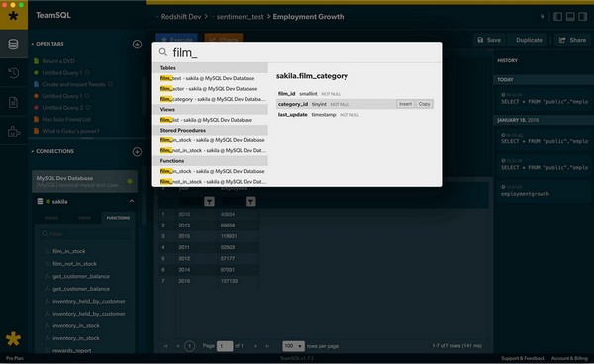Click the page number input field
The height and width of the screenshot is (364, 594).
point(225,346)
